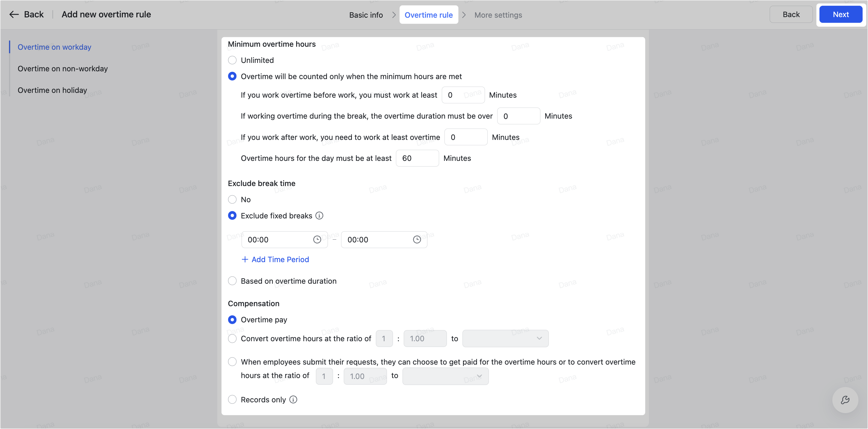This screenshot has height=429, width=868.
Task: Click the info icon beside Records only
Action: (293, 399)
